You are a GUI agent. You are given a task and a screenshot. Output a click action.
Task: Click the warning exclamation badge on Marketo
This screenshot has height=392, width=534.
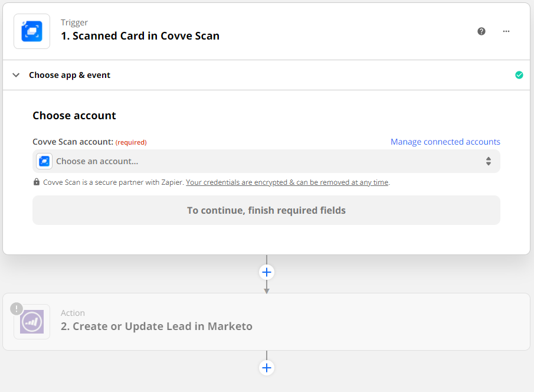17,309
